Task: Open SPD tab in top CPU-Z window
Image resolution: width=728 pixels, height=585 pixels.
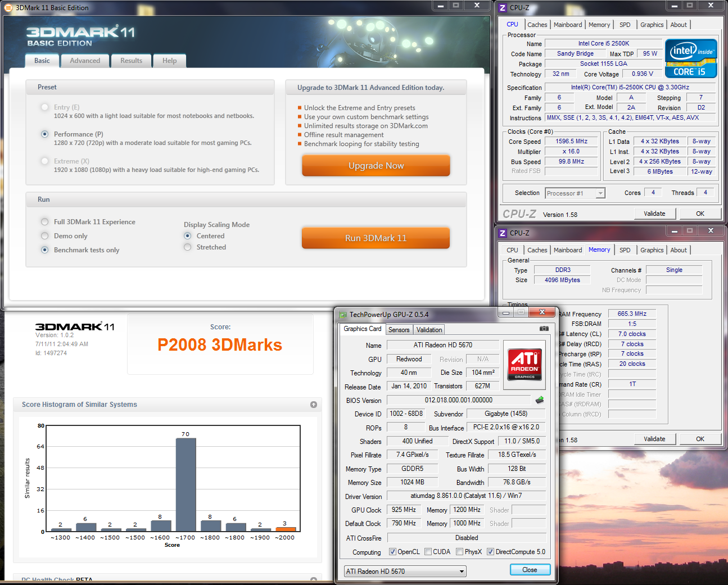Action: tap(625, 25)
